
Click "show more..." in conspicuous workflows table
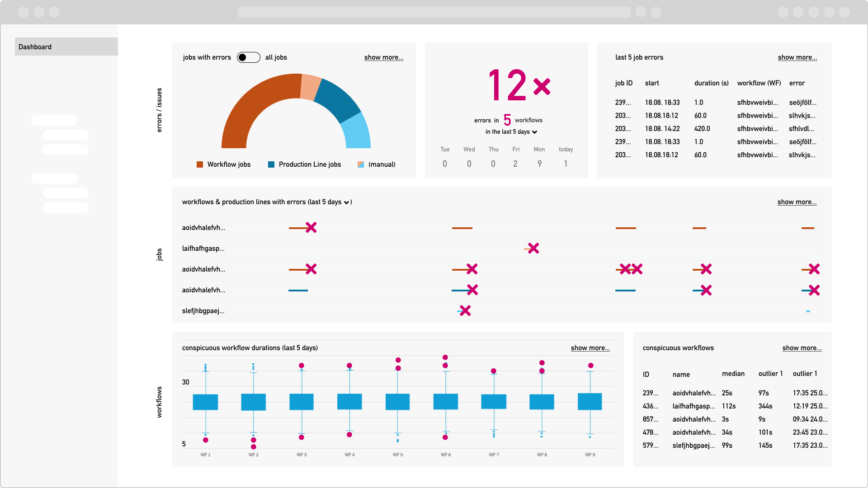click(x=802, y=348)
